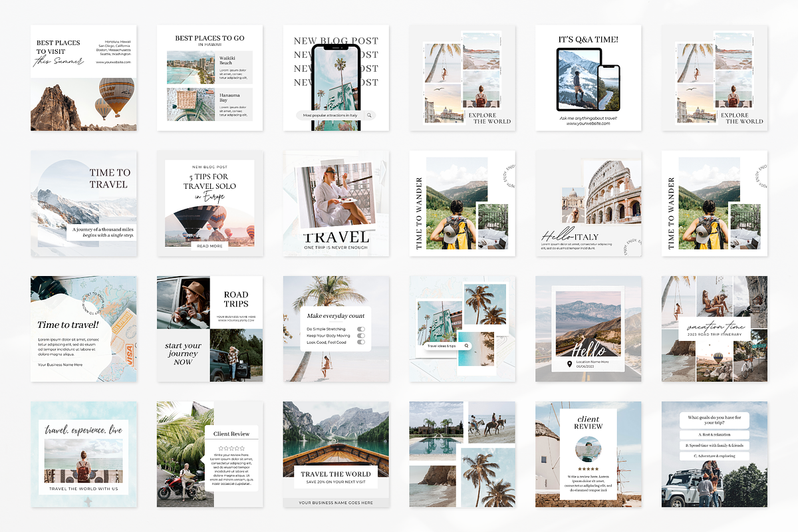Image resolution: width=798 pixels, height=532 pixels.
Task: Open the 'travel. experience. live' template
Action: point(84,454)
